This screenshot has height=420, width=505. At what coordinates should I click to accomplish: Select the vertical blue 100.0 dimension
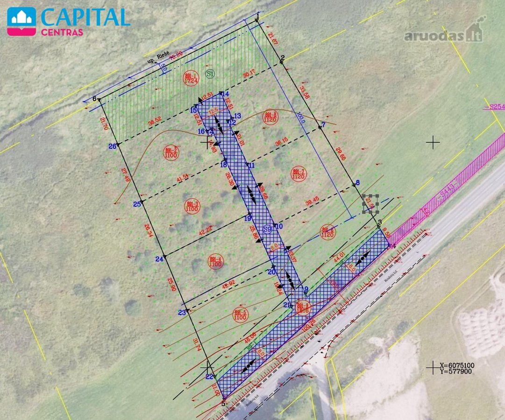[x=301, y=118]
